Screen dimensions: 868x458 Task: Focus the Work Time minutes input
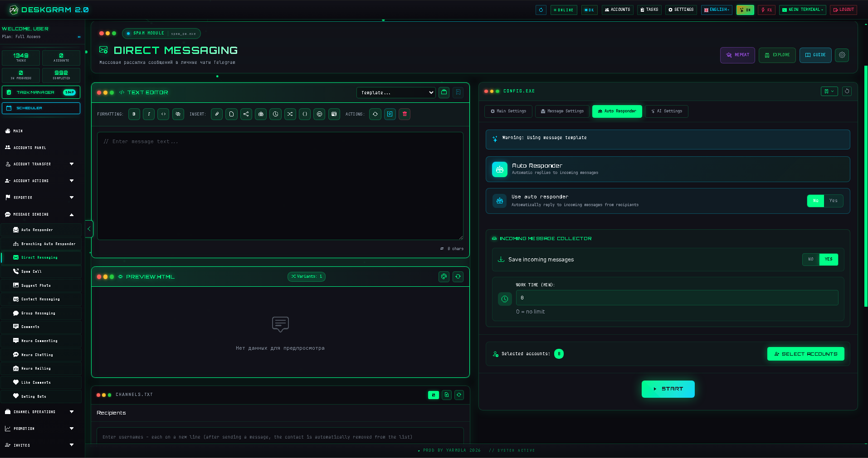click(677, 298)
